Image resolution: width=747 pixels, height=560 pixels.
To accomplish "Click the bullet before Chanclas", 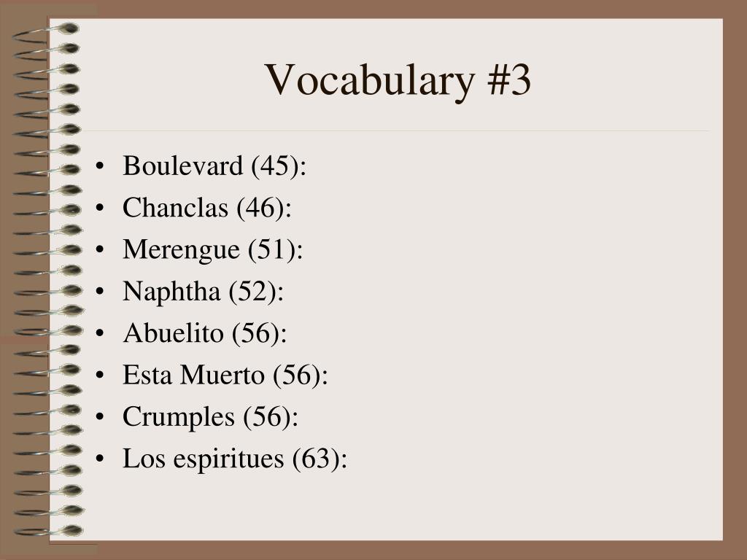I will (x=99, y=208).
